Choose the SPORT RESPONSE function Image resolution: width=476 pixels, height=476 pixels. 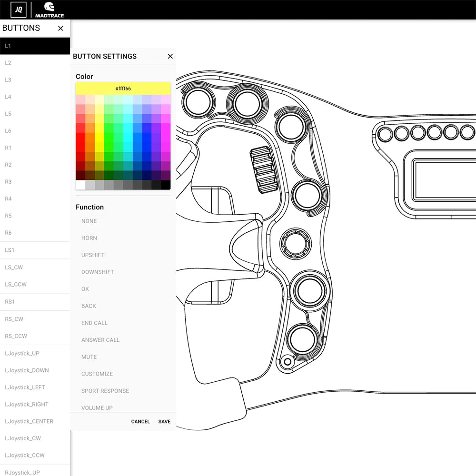(105, 391)
